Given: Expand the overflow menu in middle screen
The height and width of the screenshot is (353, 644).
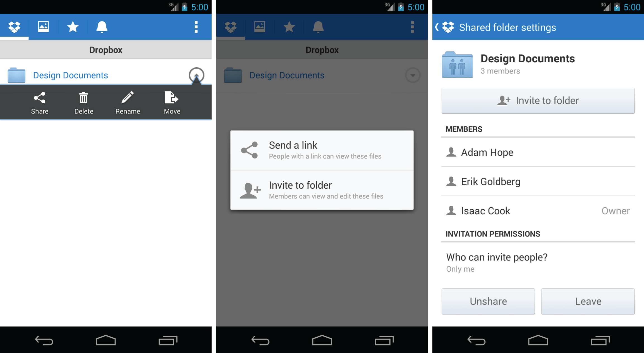Looking at the screenshot, I should 413,27.
